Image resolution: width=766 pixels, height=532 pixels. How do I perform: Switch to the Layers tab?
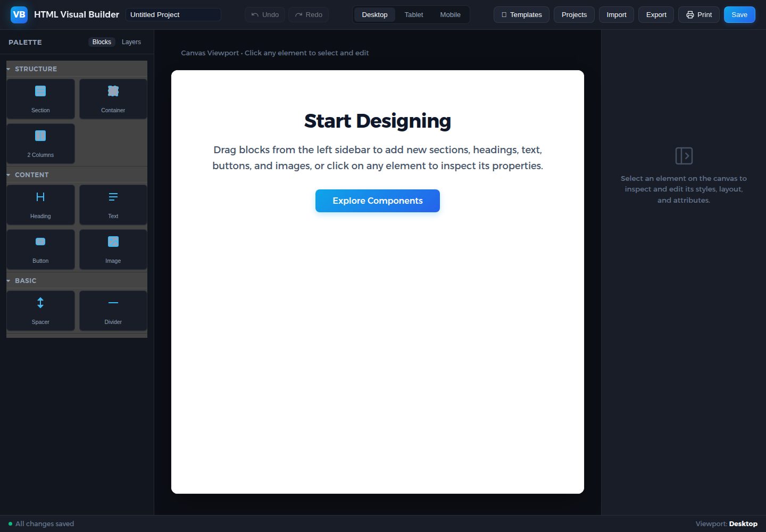point(131,42)
